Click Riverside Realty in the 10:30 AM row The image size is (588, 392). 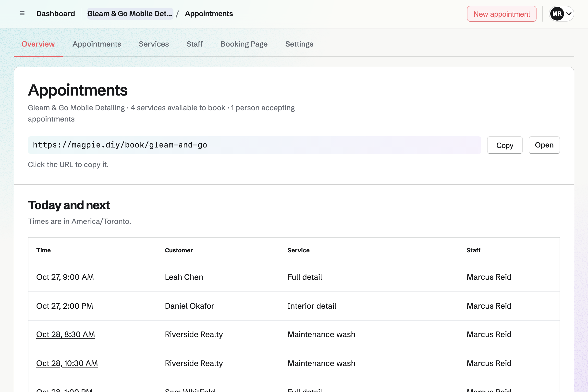pyautogui.click(x=194, y=363)
